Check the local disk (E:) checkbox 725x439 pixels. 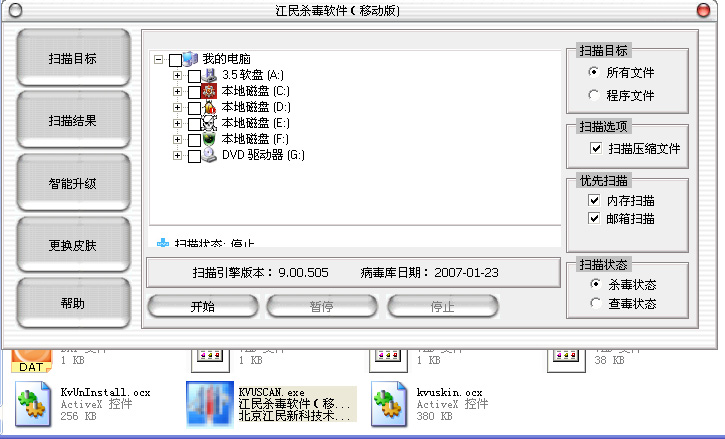(x=194, y=124)
